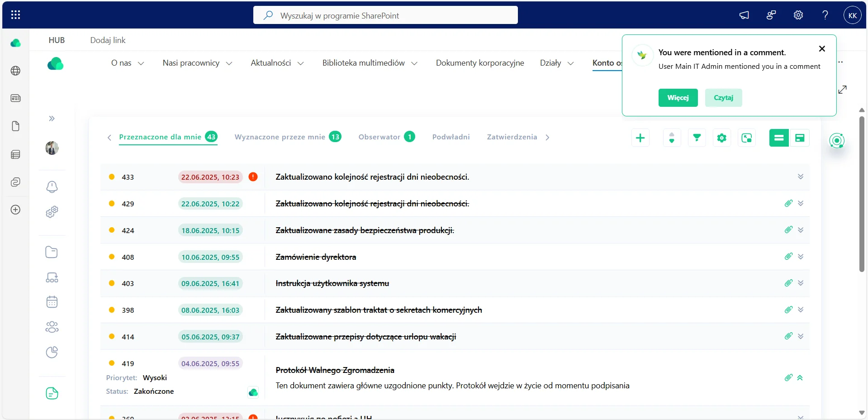
Task: Click the Czytaj button in notification
Action: click(x=723, y=98)
